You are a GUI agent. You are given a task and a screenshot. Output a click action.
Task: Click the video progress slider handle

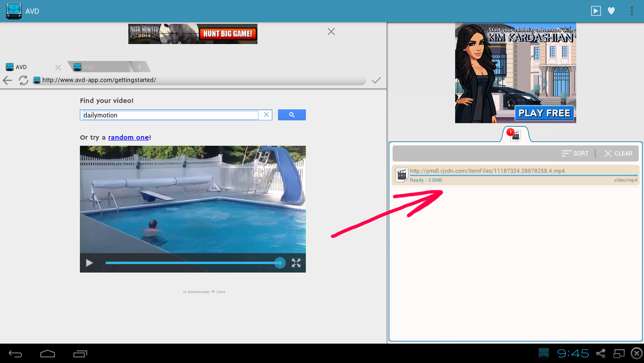pos(280,263)
